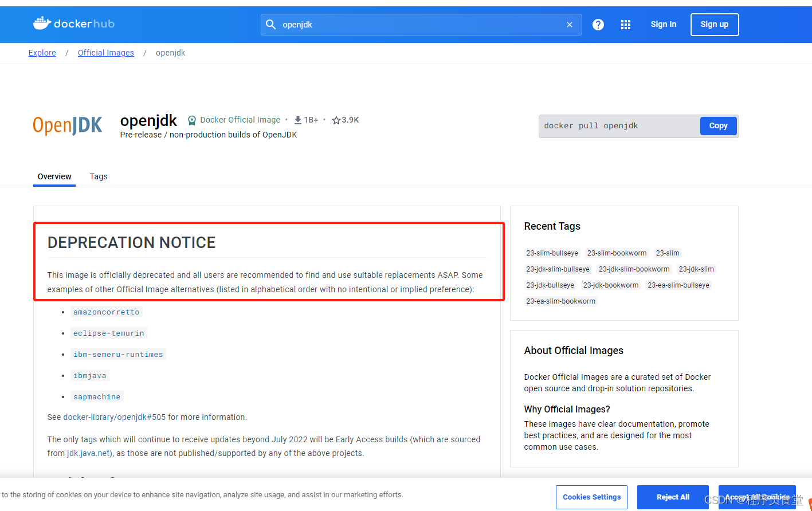The height and width of the screenshot is (511, 812).
Task: Open the apps grid icon
Action: click(626, 25)
